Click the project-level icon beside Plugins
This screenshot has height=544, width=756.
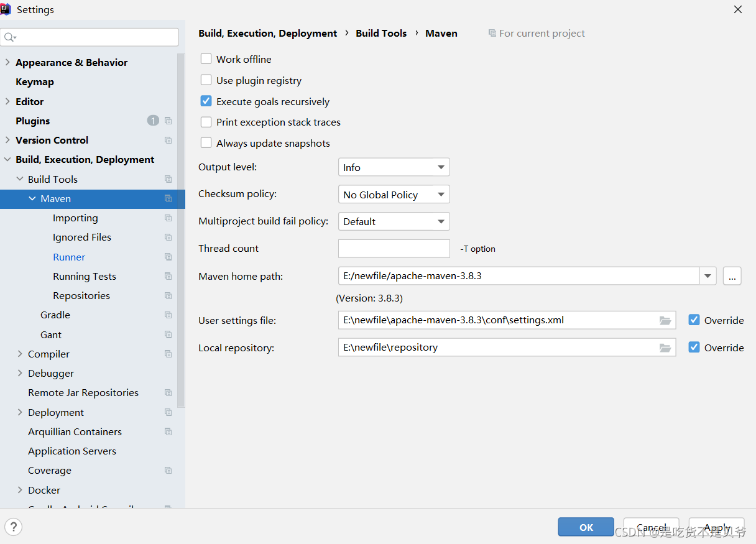168,121
